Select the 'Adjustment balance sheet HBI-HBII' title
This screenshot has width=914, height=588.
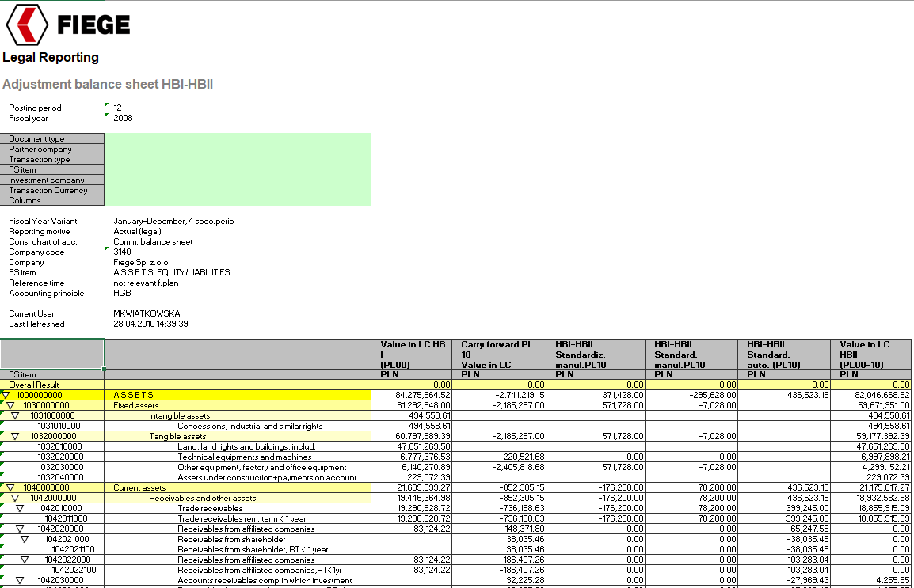108,85
